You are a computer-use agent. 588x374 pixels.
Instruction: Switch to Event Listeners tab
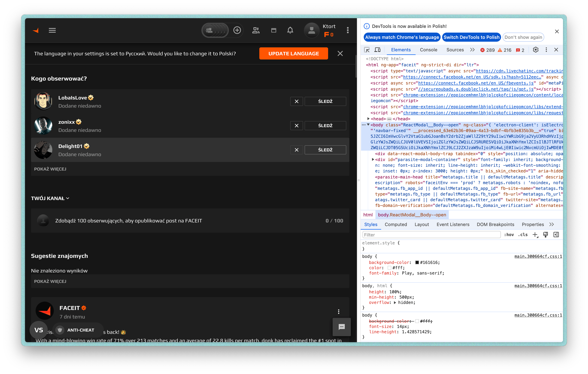pos(453,225)
